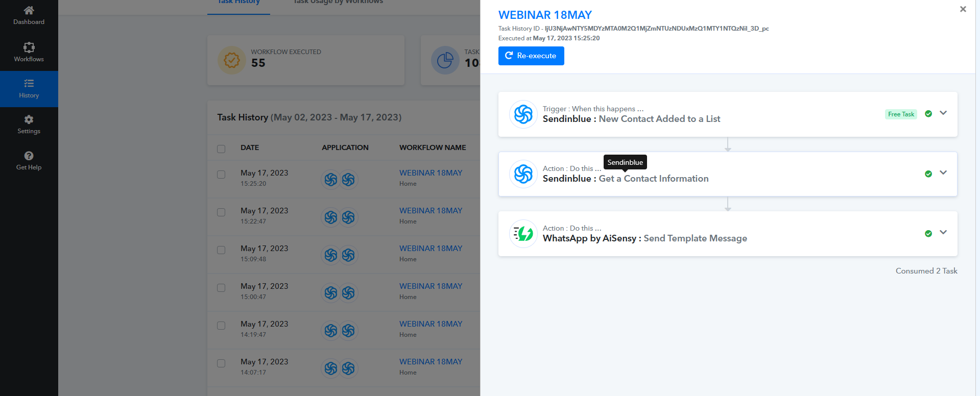Expand the New Contact Added to a List trigger
The width and height of the screenshot is (980, 396).
click(x=943, y=113)
